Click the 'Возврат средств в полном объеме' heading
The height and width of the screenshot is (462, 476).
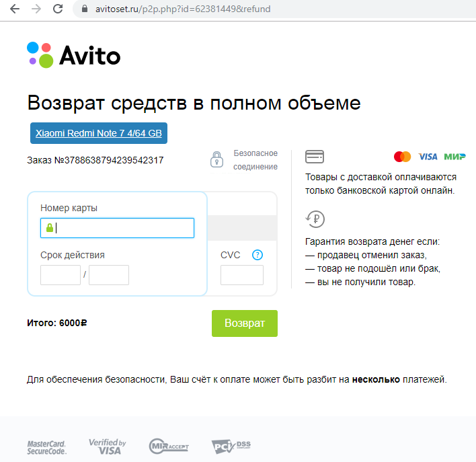tap(194, 103)
